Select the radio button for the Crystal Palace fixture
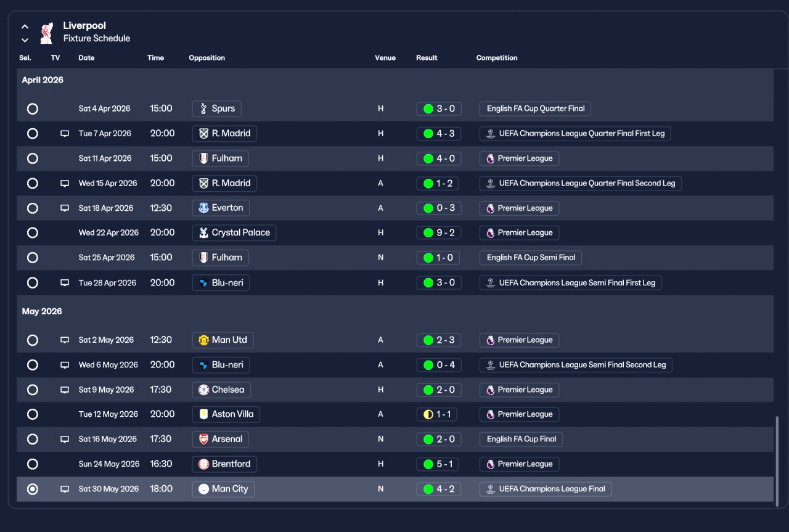789x532 pixels. tap(33, 233)
